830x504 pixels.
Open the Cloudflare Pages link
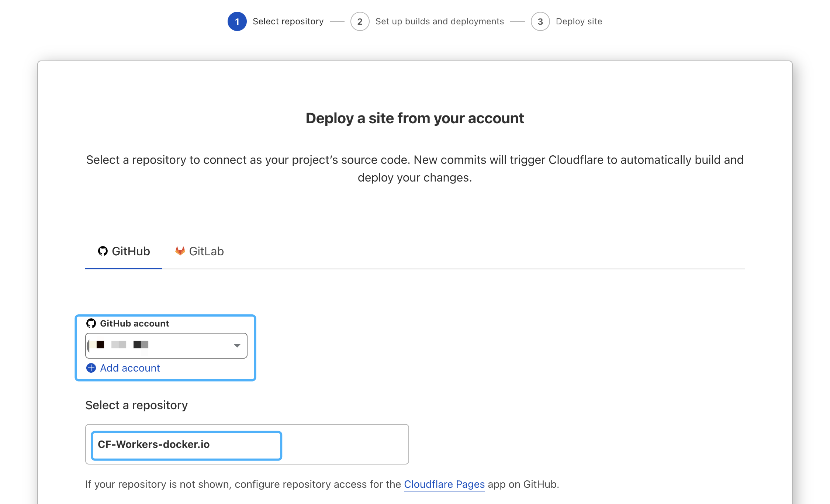[444, 484]
